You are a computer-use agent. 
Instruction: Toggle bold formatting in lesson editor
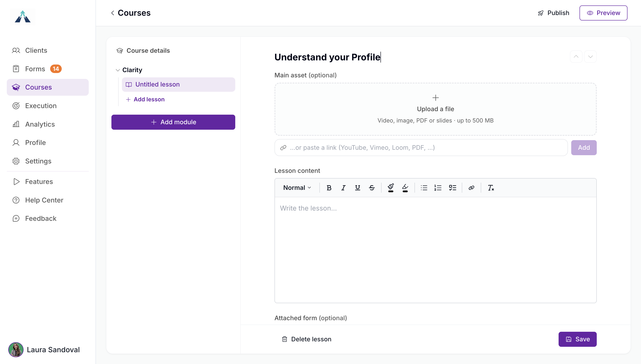[x=329, y=188]
